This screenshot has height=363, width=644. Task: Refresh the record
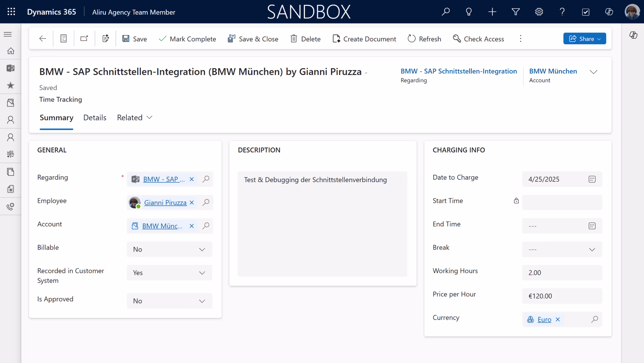tap(424, 39)
